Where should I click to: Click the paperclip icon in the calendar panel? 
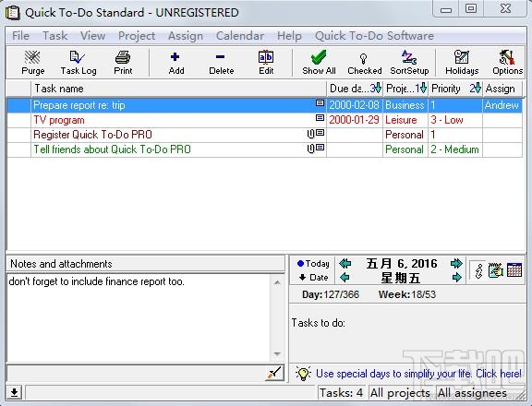[x=478, y=270]
